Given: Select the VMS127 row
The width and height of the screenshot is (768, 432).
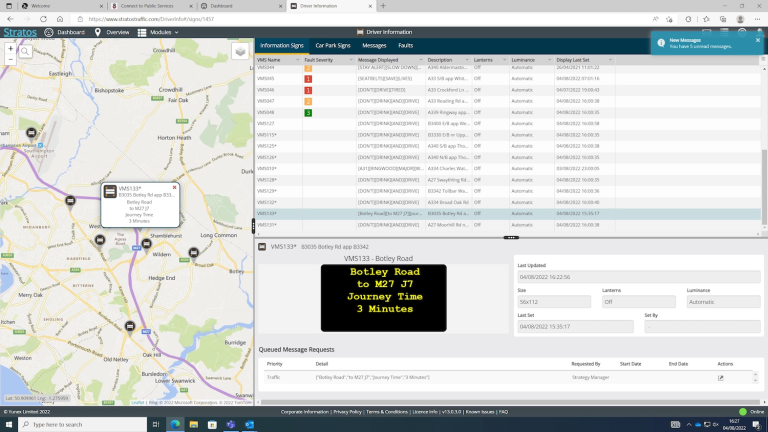Looking at the screenshot, I should pyautogui.click(x=508, y=123).
